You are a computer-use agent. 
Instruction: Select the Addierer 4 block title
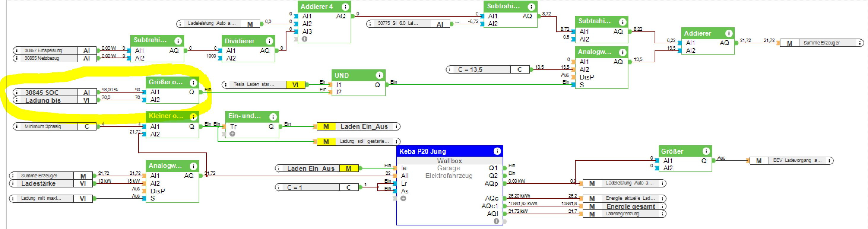[317, 7]
